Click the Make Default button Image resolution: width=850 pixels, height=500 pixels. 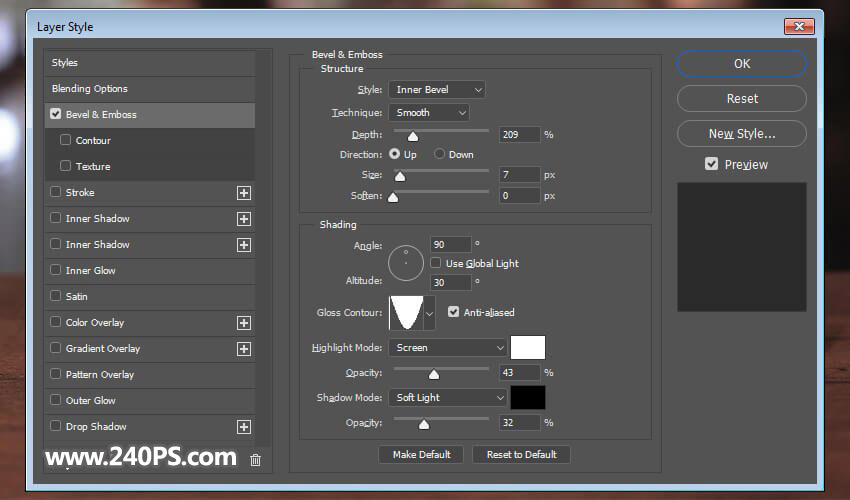(x=421, y=454)
